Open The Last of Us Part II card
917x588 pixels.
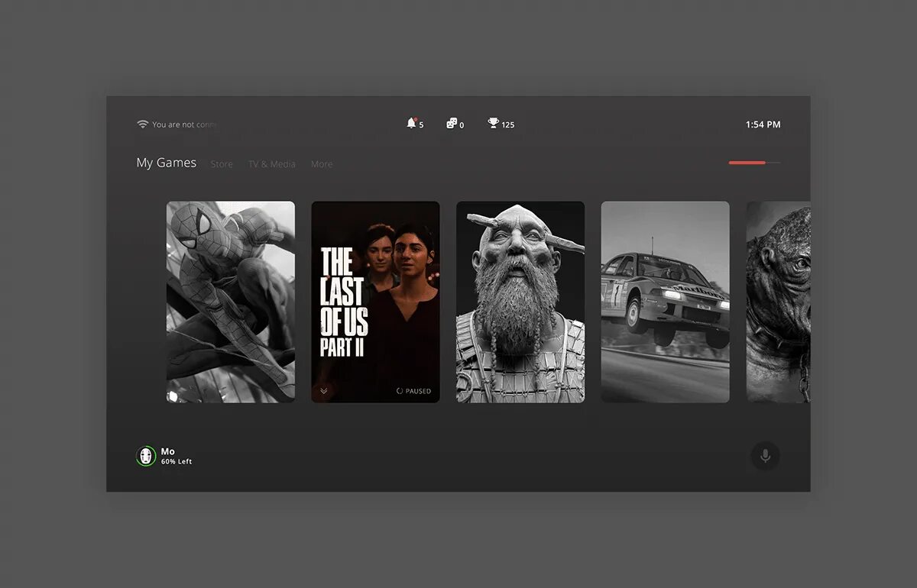tap(375, 302)
